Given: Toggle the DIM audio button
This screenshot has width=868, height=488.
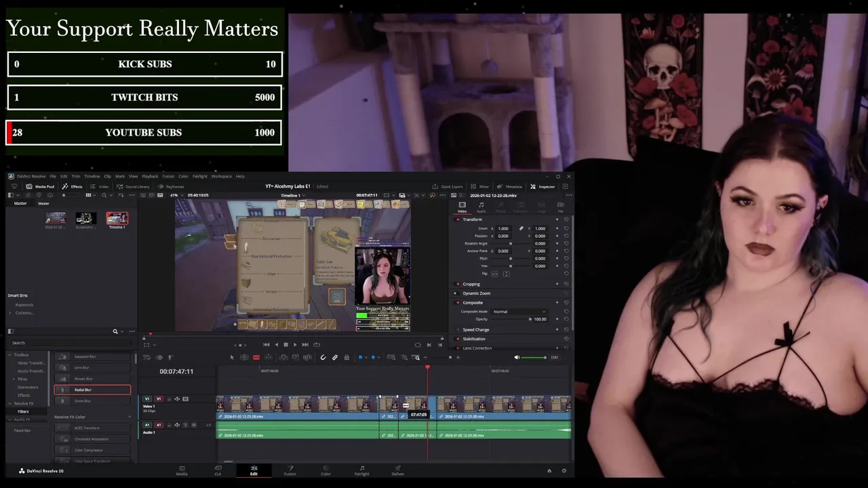Looking at the screenshot, I should (555, 357).
